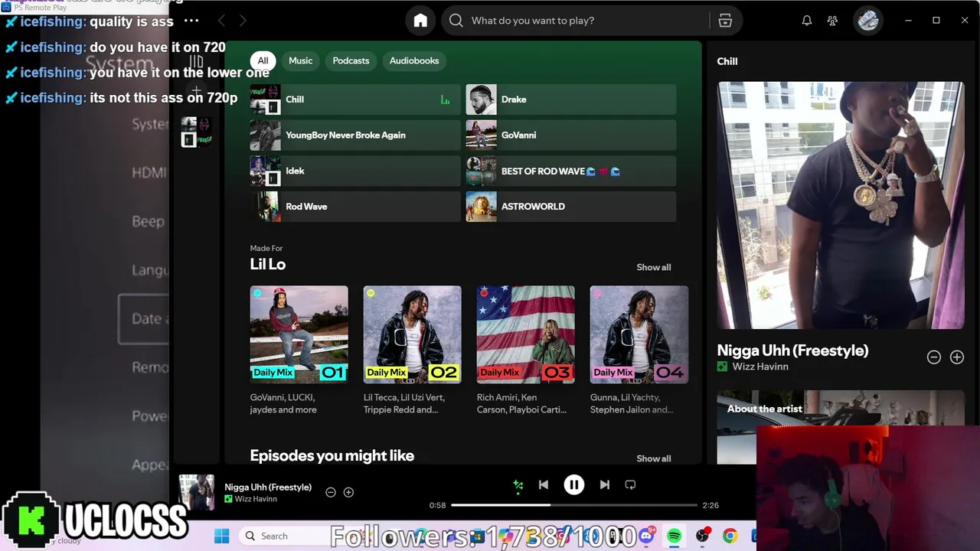Click plus add-to-playlist icon in player bar
This screenshot has height=551, width=980.
coord(348,492)
